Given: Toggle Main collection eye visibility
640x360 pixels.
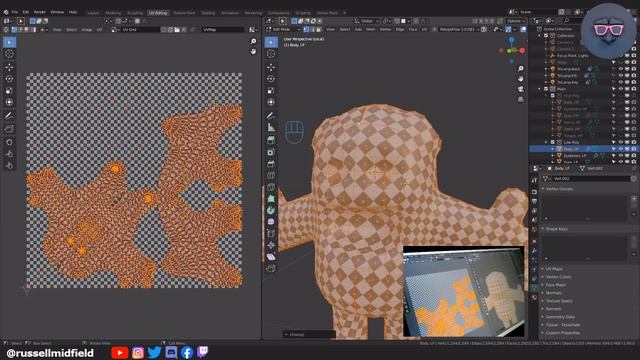Looking at the screenshot, I should click(621, 89).
